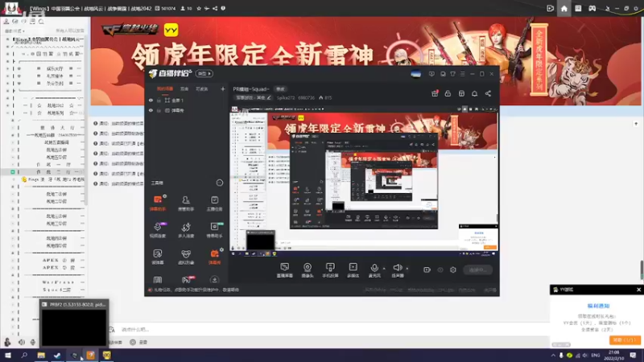Add the 手机投屏 phone casting source
Viewport: 644px width, 362px height.
pyautogui.click(x=330, y=269)
